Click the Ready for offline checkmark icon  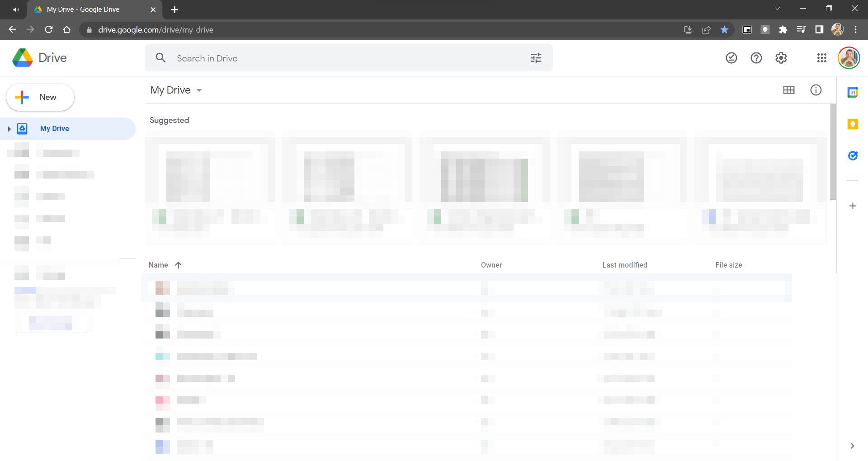coord(731,58)
